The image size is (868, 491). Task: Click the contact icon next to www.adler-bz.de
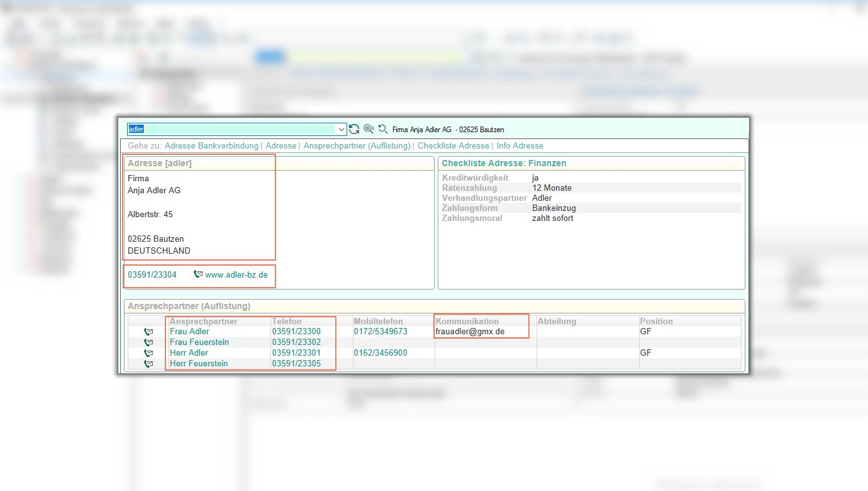198,274
